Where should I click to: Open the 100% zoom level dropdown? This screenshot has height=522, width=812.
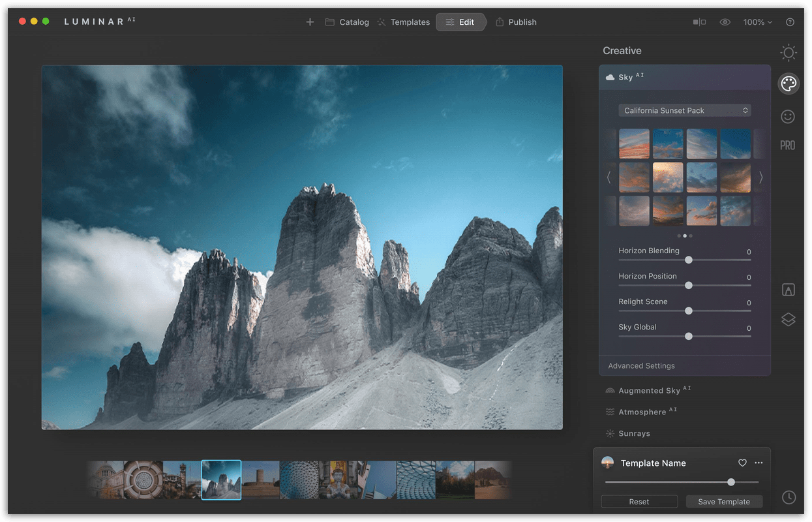coord(757,22)
